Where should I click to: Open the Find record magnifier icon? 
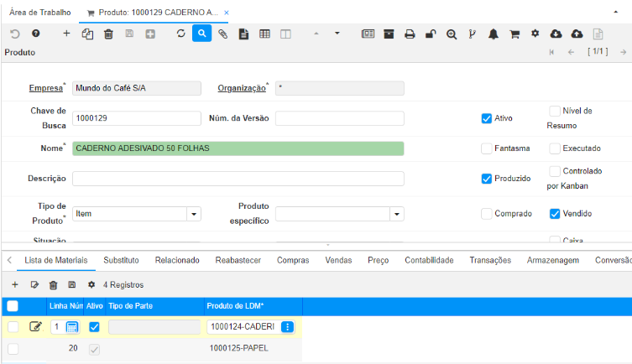pyautogui.click(x=201, y=34)
